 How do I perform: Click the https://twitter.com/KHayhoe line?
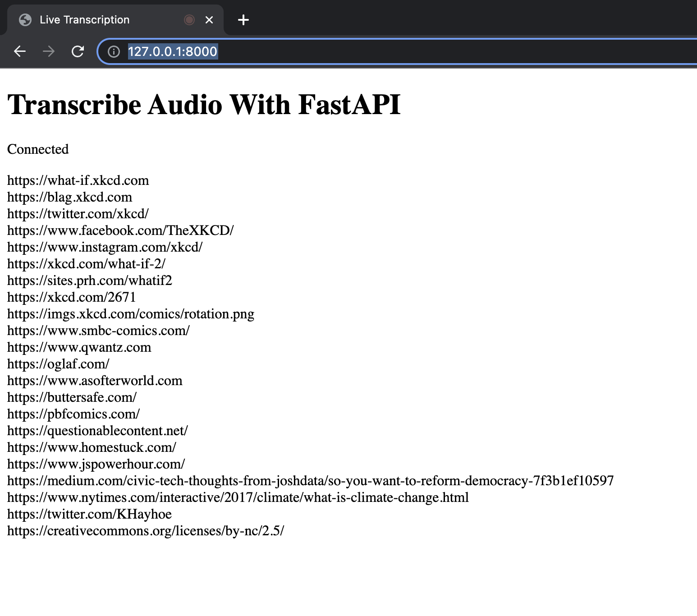click(89, 514)
